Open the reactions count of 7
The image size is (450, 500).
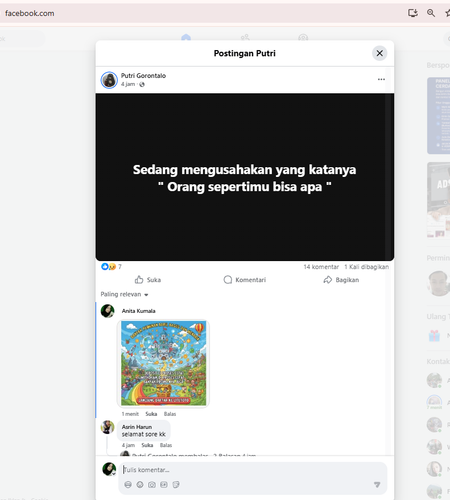[120, 267]
